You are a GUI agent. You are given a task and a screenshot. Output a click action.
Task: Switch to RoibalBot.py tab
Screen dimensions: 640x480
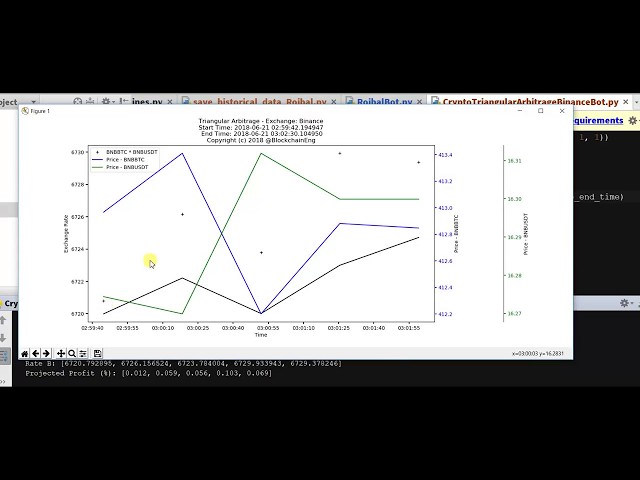[x=384, y=102]
